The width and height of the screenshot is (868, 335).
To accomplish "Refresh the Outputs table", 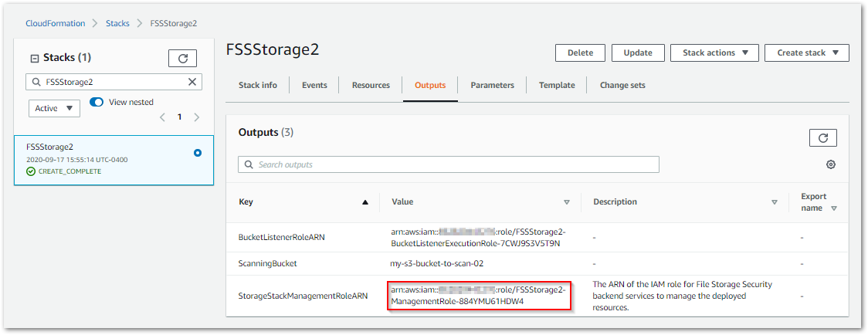I will [x=822, y=138].
